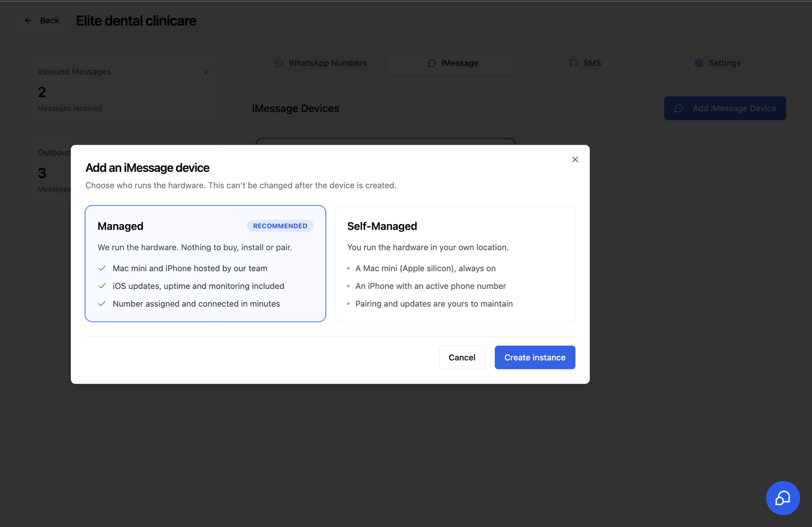The height and width of the screenshot is (527, 812).
Task: Select the Managed hosting option card
Action: (205, 263)
